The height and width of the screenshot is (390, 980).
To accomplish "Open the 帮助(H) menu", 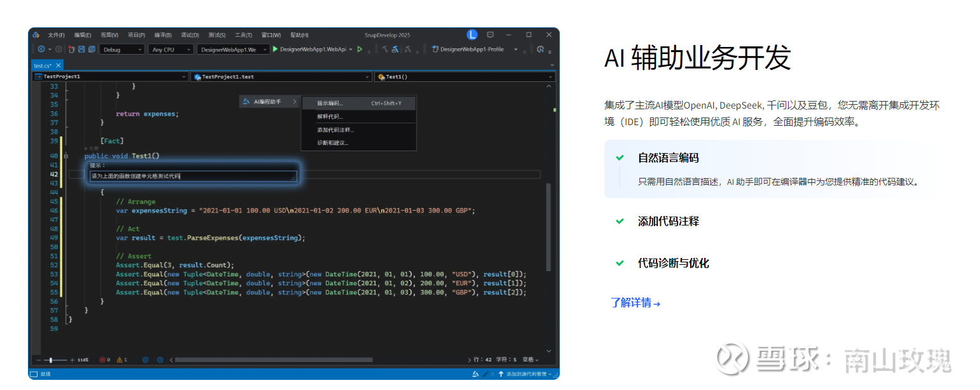I will click(x=299, y=35).
